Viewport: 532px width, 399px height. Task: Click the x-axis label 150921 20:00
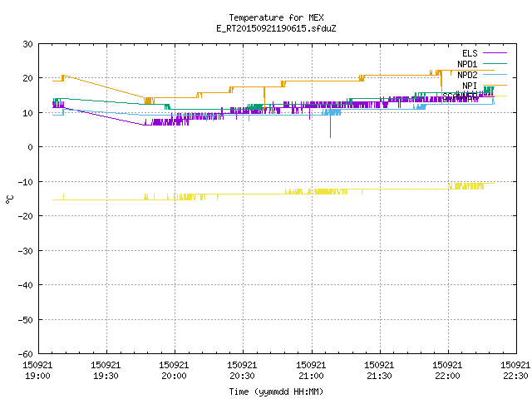174,371
